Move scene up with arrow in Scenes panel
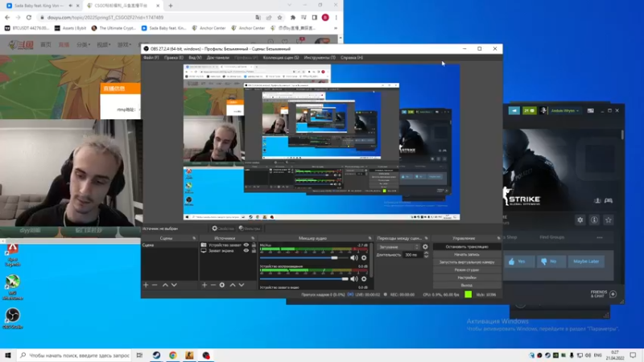644x362 pixels. (x=165, y=285)
